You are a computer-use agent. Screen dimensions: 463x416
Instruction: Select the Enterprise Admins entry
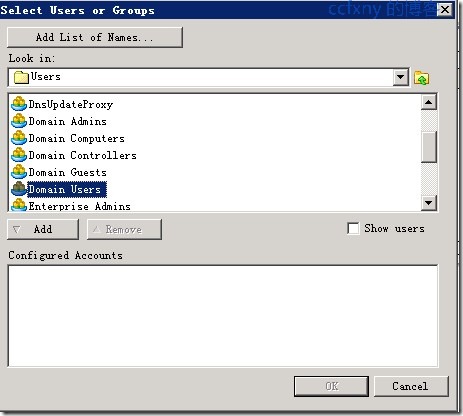(x=79, y=206)
